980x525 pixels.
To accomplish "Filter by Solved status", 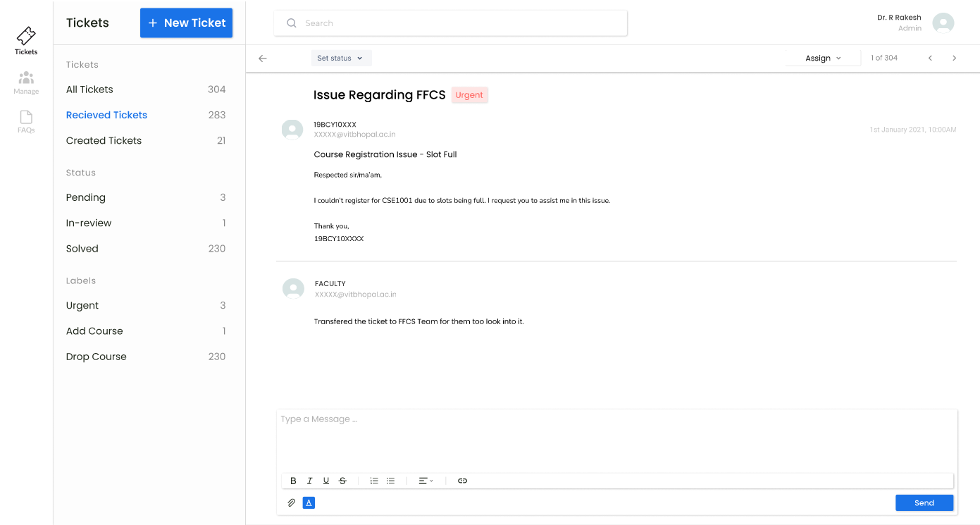I will pyautogui.click(x=146, y=249).
